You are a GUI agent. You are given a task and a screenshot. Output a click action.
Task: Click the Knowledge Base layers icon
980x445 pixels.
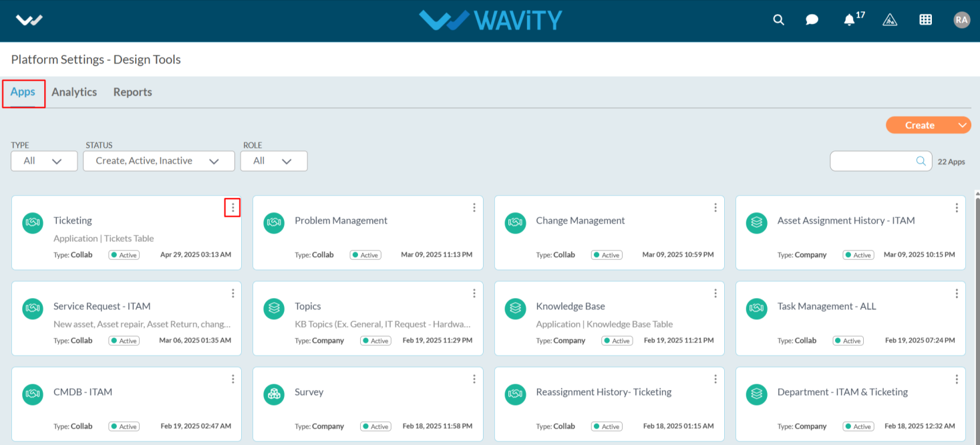(515, 309)
